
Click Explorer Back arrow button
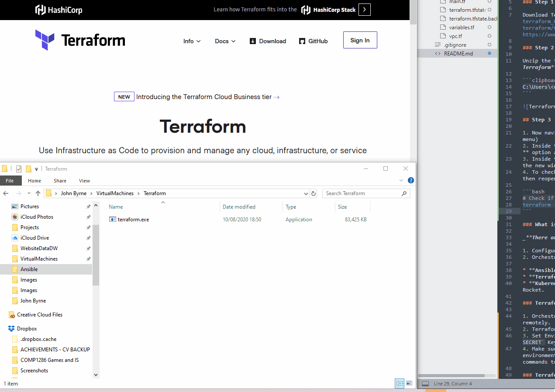(x=6, y=193)
